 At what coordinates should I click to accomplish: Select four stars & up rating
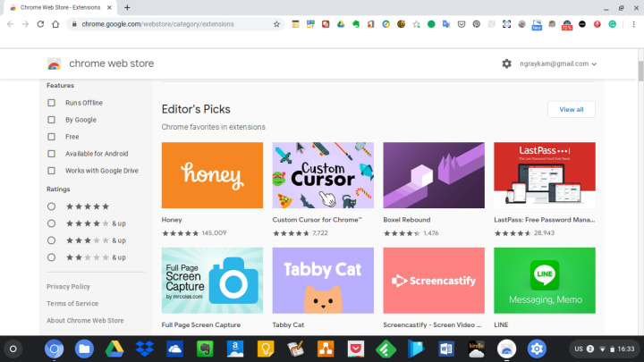(51, 223)
